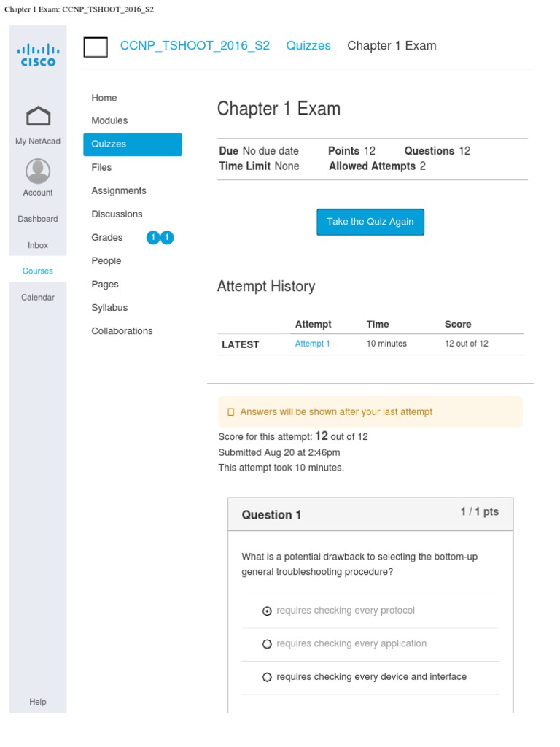Click the Account avatar icon
The height and width of the screenshot is (747, 560).
click(x=38, y=171)
